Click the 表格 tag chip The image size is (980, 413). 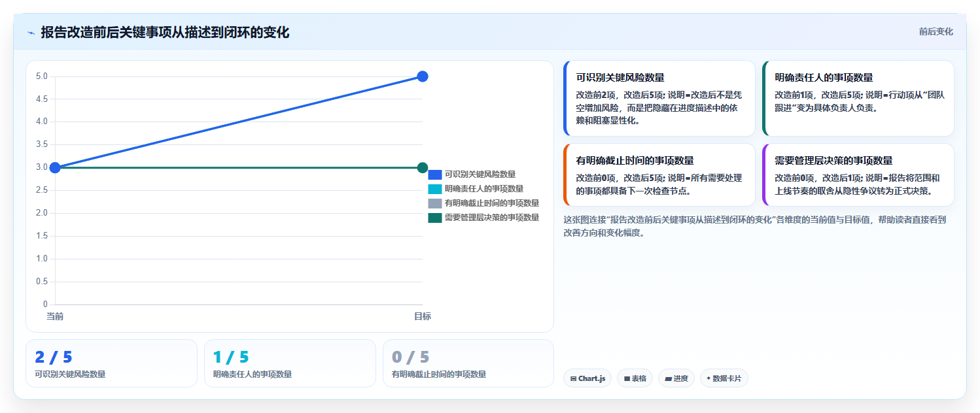coord(635,378)
